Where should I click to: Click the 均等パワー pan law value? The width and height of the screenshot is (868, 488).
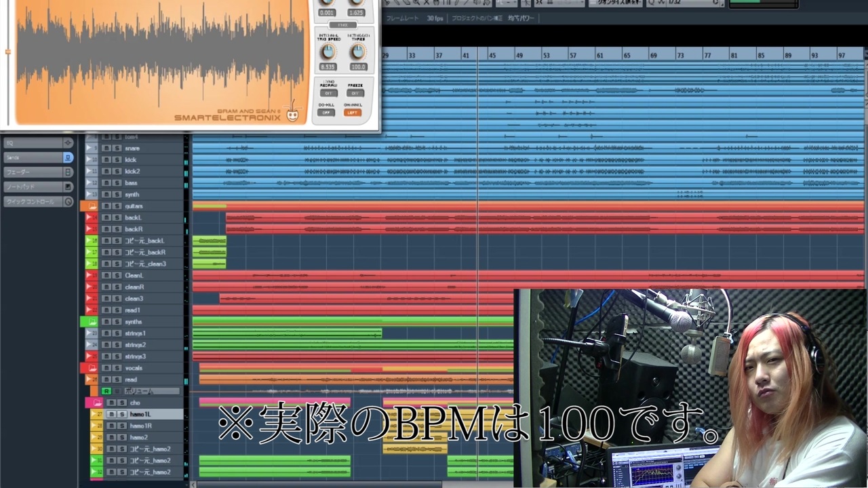click(x=521, y=18)
